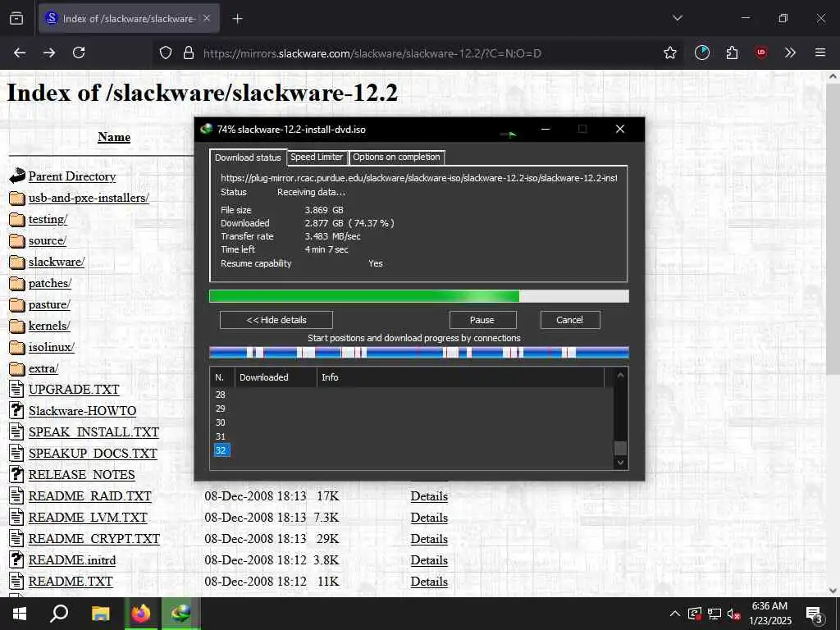Viewport: 840px width, 630px height.
Task: Open README_CRYPT.TXT file link
Action: coord(94,538)
